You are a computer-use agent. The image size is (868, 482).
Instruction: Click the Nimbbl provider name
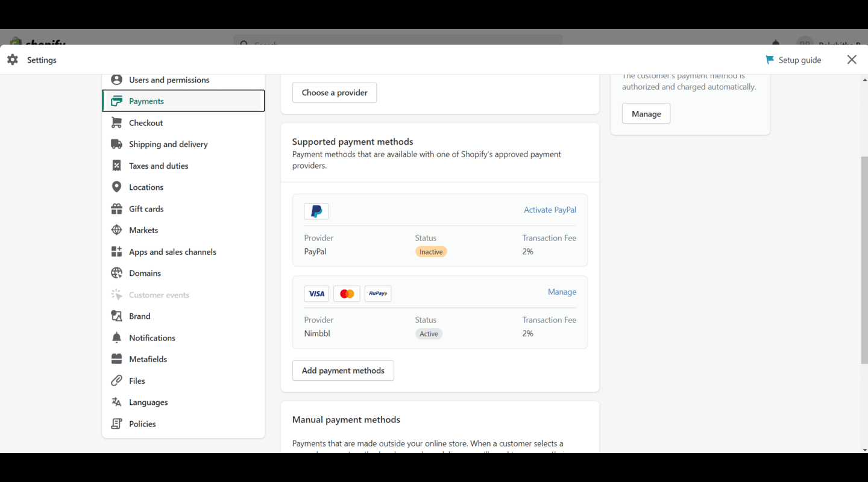coord(317,333)
